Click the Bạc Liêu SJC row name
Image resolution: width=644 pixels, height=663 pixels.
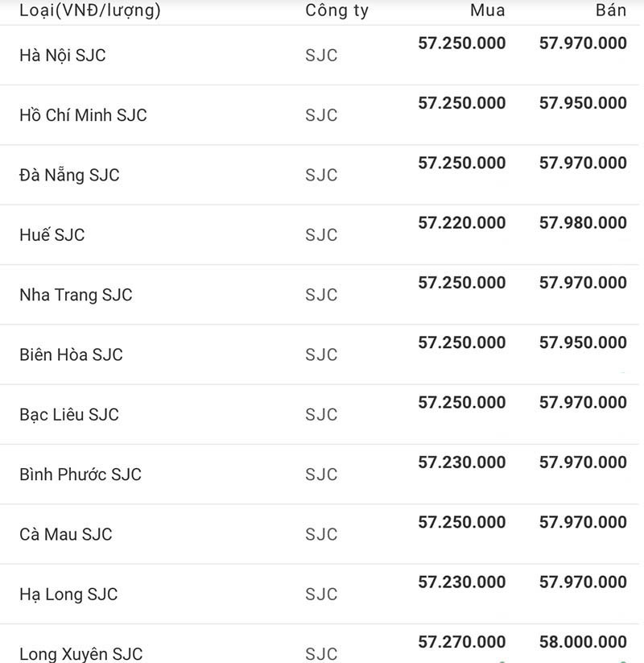coord(69,415)
